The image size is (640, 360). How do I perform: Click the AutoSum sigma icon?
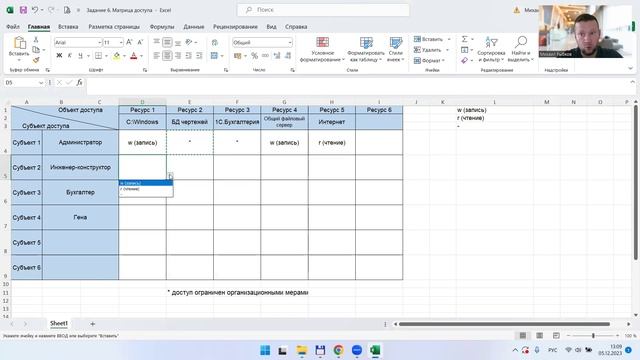464,39
